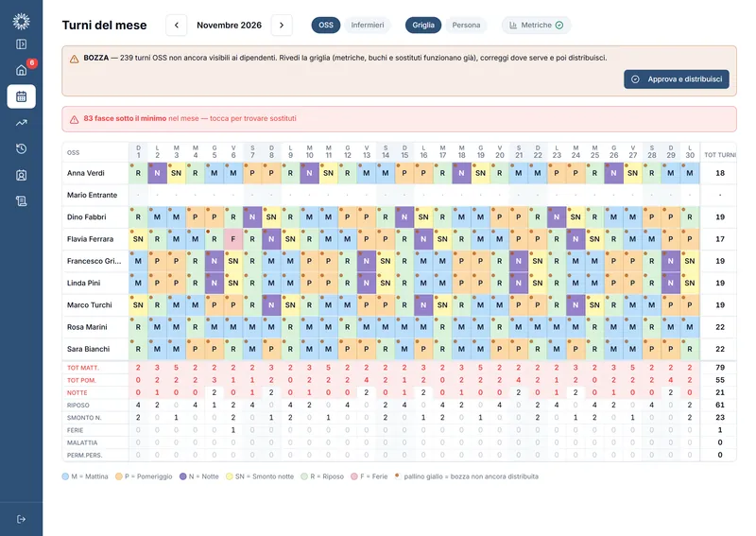The width and height of the screenshot is (756, 536).
Task: Select the Persona view
Action: point(466,26)
